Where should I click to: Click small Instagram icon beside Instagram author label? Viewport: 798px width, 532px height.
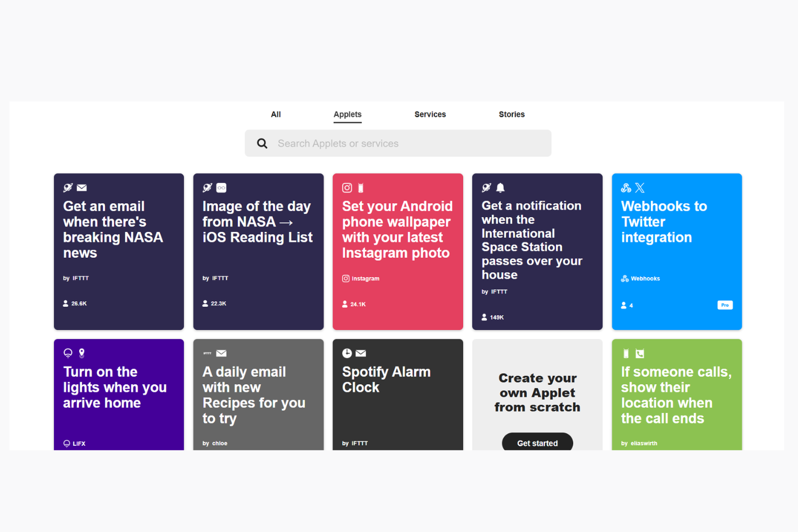pos(346,279)
